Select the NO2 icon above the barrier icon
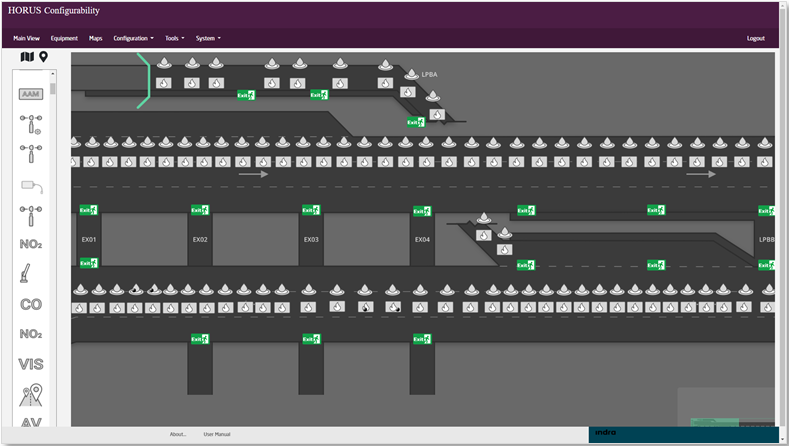Image resolution: width=789 pixels, height=446 pixels. [31, 245]
